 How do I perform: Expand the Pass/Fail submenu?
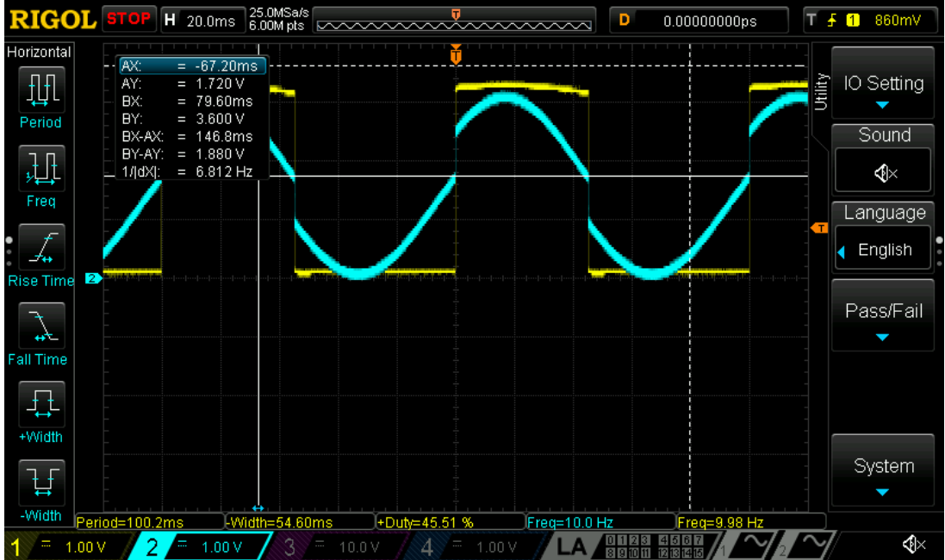(x=884, y=315)
